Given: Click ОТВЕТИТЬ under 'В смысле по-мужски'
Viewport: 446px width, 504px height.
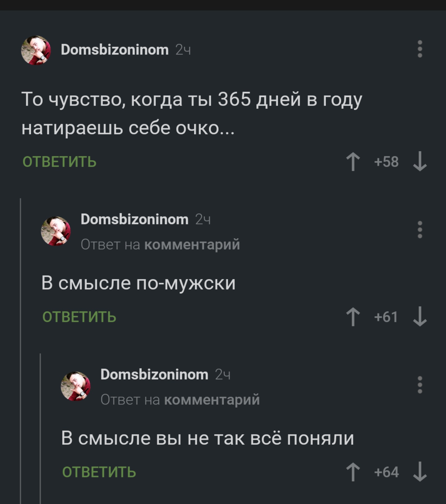Looking at the screenshot, I should (x=79, y=317).
